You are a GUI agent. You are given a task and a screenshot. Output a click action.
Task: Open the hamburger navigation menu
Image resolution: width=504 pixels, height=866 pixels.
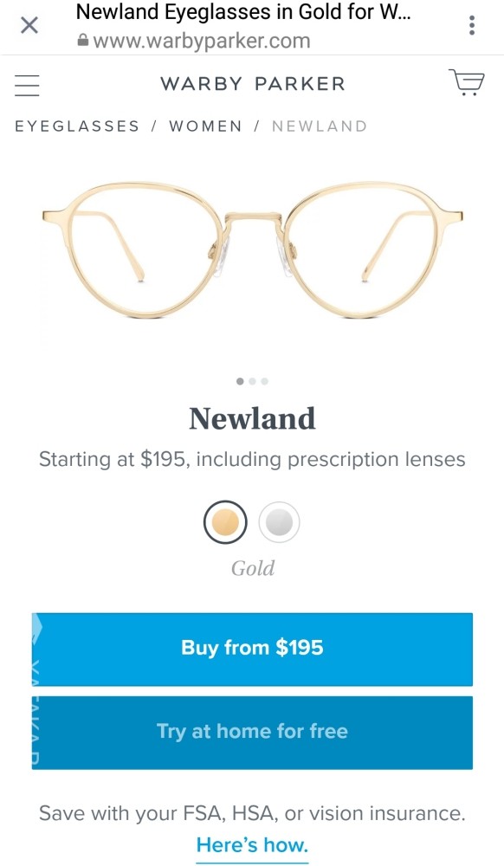[27, 85]
